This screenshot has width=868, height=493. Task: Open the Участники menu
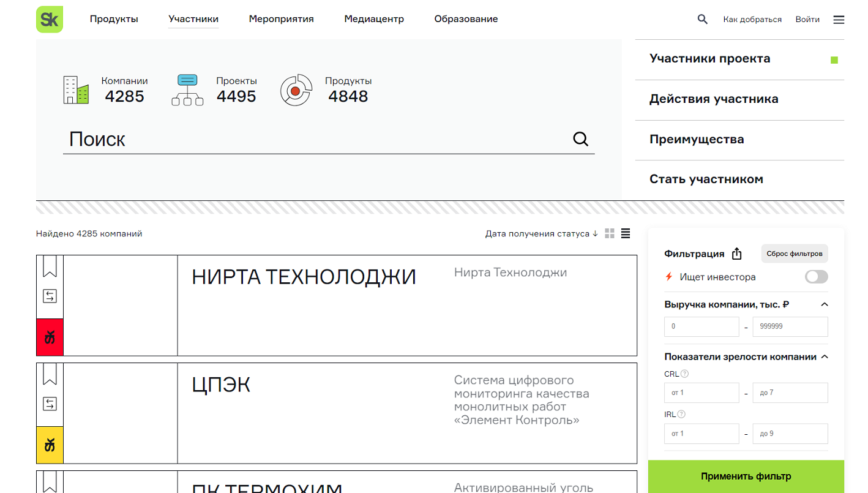193,19
